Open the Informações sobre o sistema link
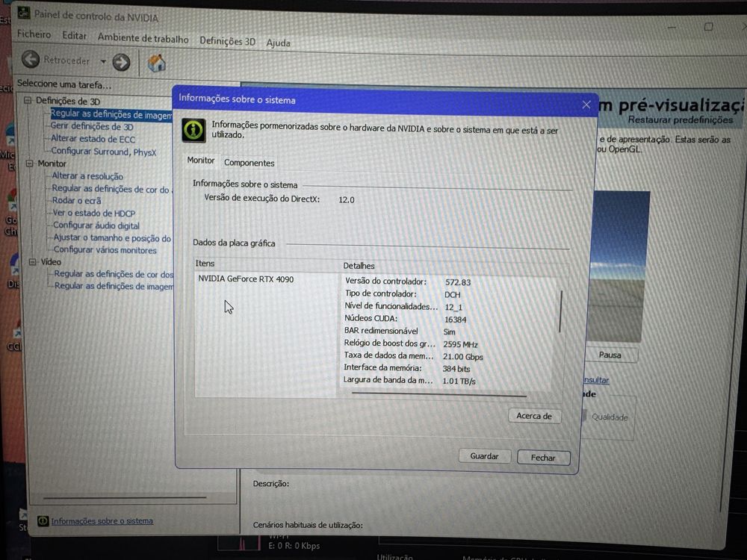This screenshot has width=747, height=560. click(x=102, y=521)
